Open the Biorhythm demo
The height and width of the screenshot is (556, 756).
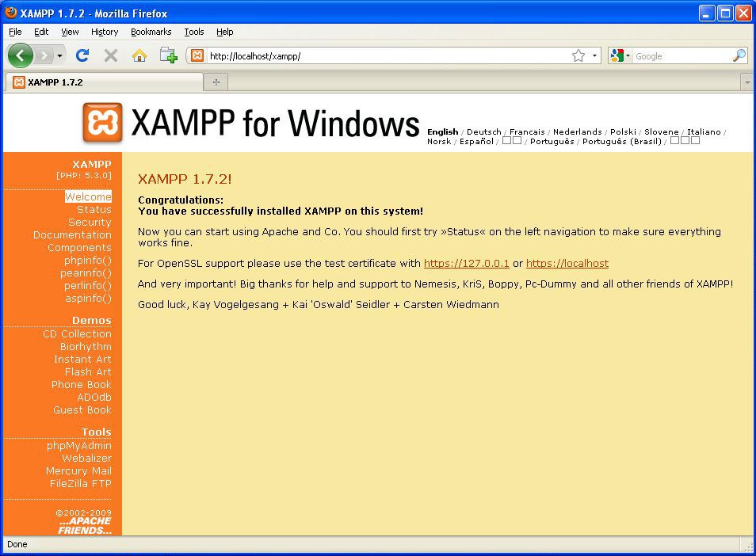[x=86, y=346]
